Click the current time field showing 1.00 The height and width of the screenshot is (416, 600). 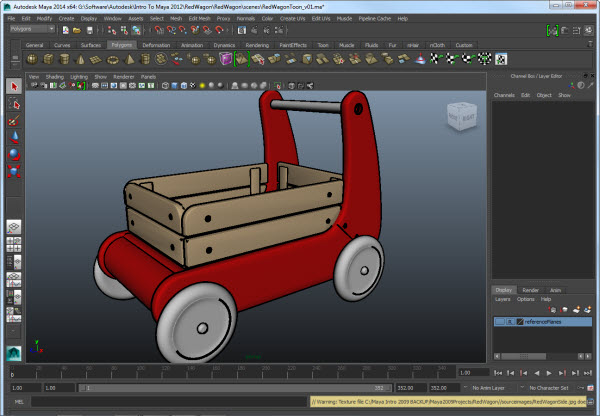pos(474,373)
